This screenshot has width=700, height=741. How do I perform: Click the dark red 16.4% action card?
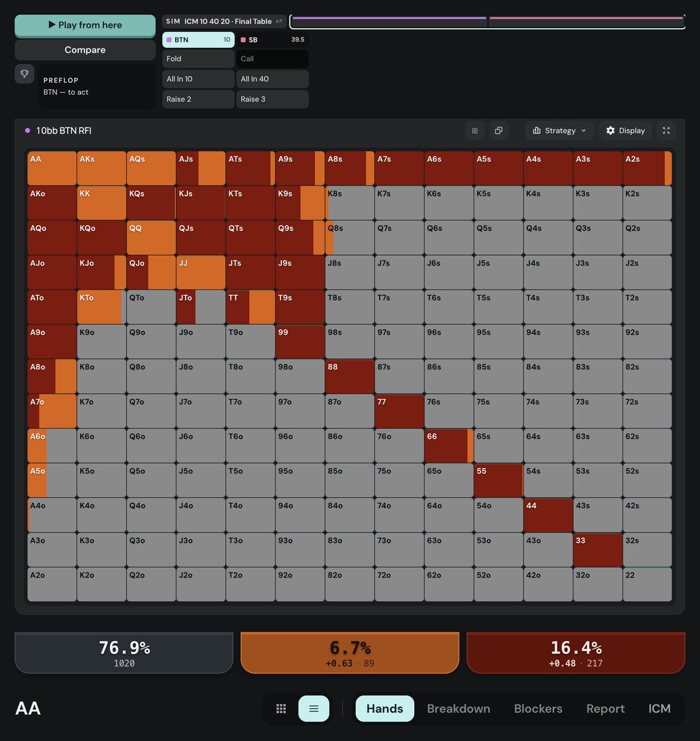[x=576, y=653]
